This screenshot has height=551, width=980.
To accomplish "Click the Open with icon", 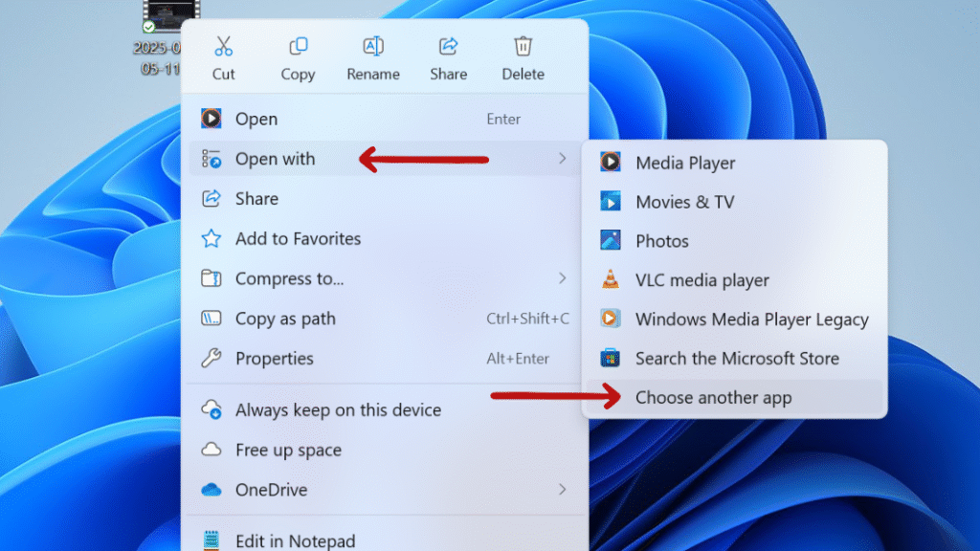I will (212, 159).
